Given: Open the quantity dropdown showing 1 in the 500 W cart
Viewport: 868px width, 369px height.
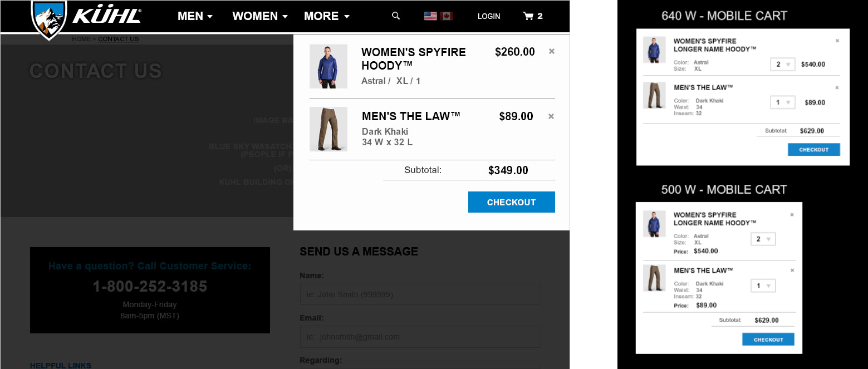Looking at the screenshot, I should pyautogui.click(x=763, y=286).
